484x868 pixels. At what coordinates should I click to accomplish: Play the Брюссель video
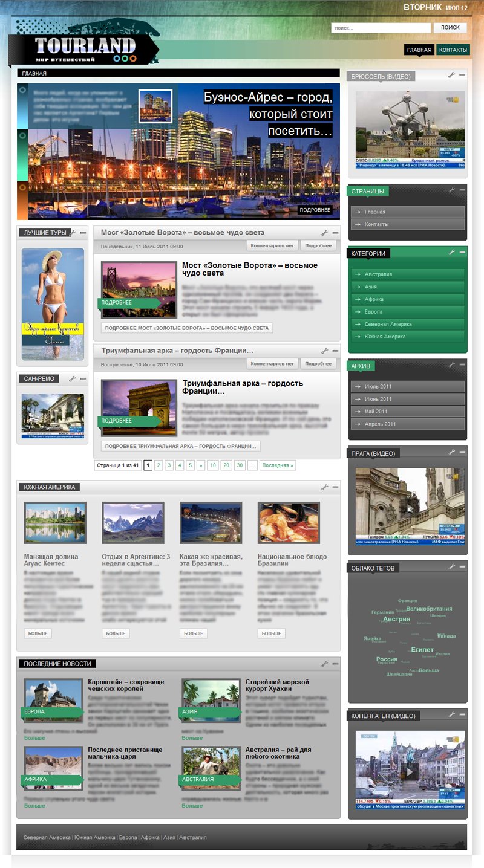click(410, 132)
